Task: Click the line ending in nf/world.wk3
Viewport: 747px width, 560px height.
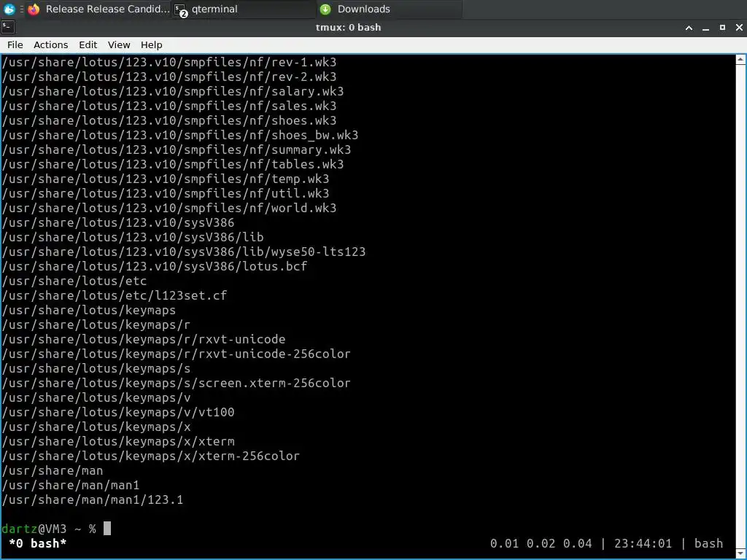Action: [x=169, y=208]
